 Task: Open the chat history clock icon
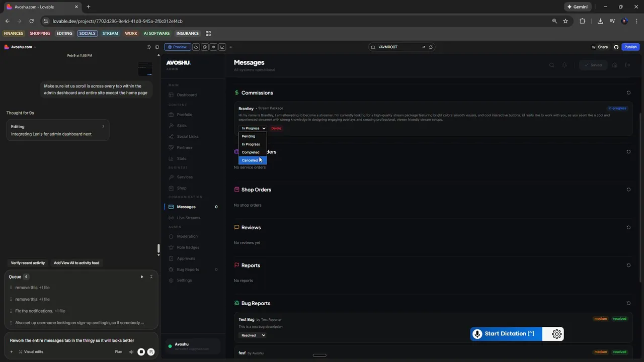[148, 47]
